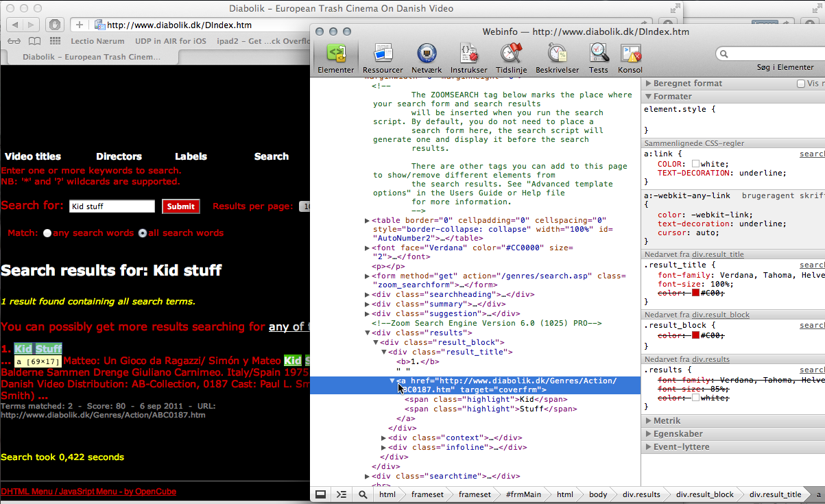Screen dimensions: 825x504
Task: Click the red swatch in .result_title rule
Action: [695, 293]
